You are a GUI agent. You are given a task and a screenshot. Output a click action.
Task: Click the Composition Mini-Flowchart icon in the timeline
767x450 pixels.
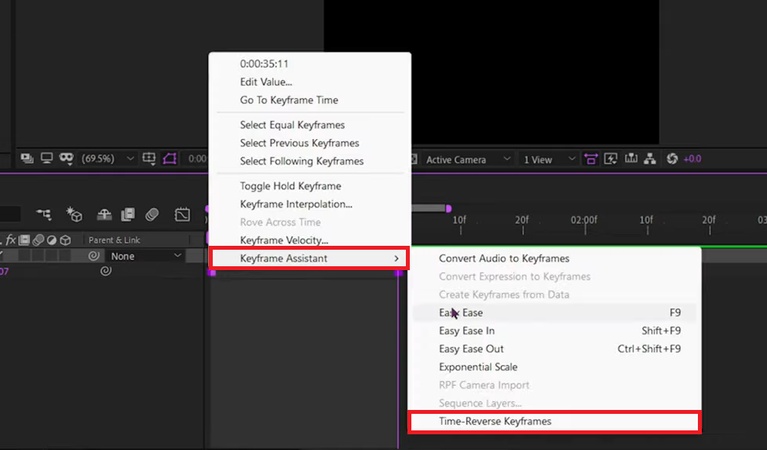tap(44, 214)
